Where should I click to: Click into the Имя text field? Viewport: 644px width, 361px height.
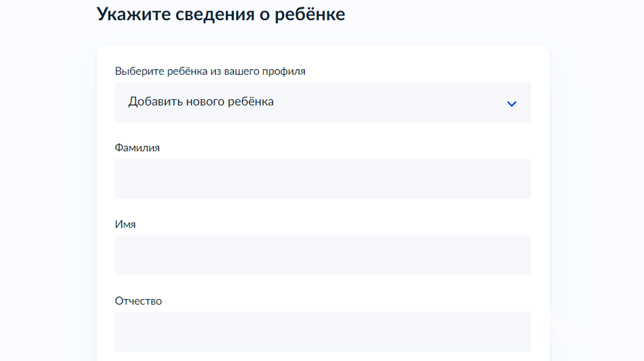[x=323, y=255]
